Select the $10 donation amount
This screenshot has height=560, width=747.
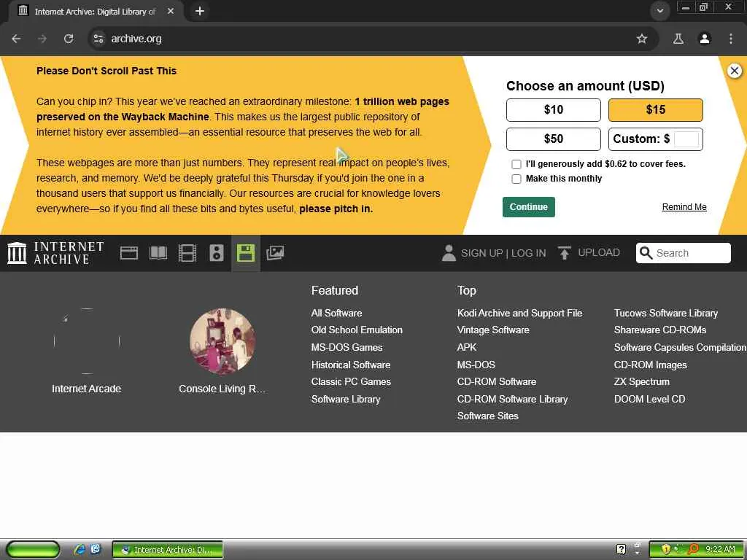pos(553,110)
